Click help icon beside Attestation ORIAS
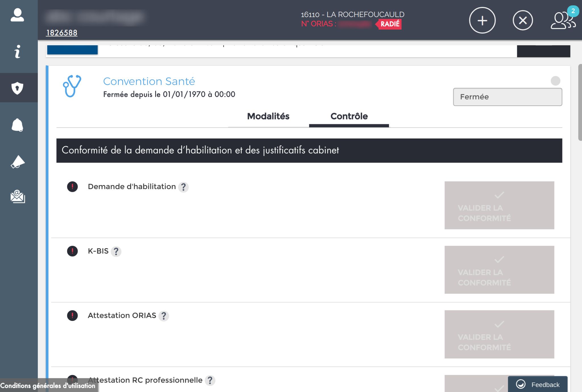 (164, 316)
